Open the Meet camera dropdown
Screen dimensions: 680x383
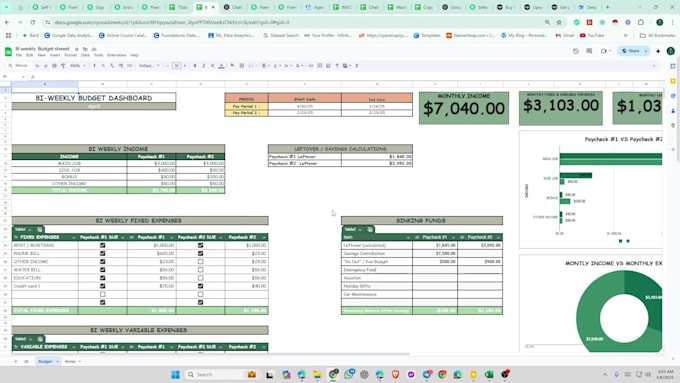tap(606, 51)
